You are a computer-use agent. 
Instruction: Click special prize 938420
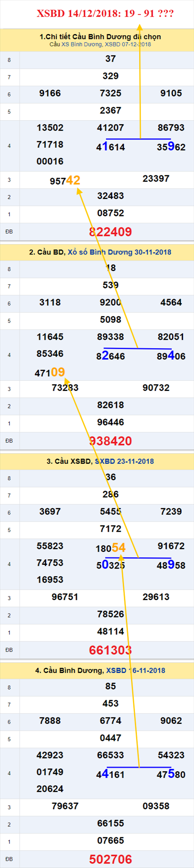[x=110, y=441]
